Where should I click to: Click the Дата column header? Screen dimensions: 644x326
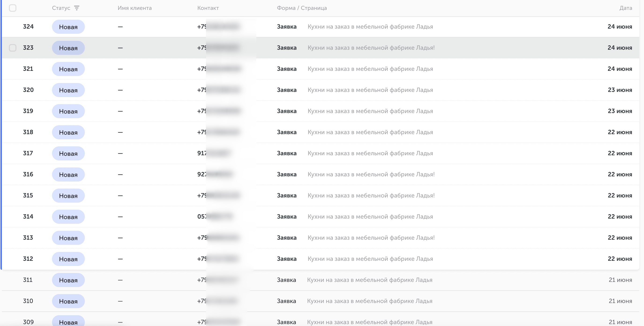pos(625,8)
